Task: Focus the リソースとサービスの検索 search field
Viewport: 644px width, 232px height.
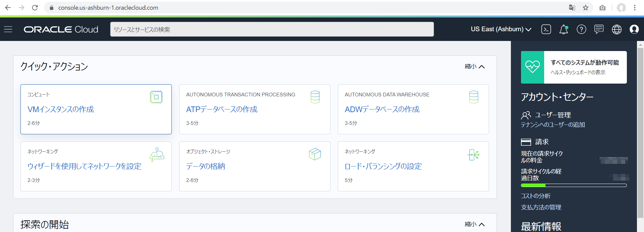Action: [272, 30]
